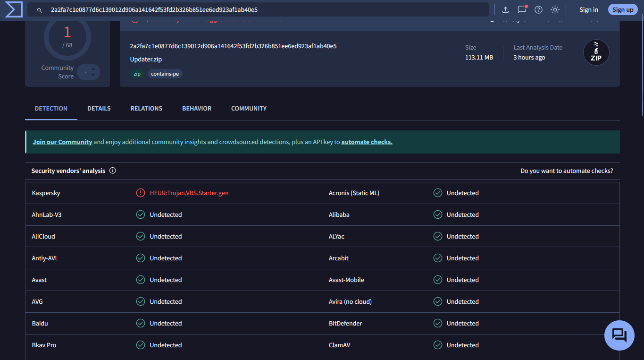Toggle the light/dark theme sun icon
The height and width of the screenshot is (360, 644).
555,10
